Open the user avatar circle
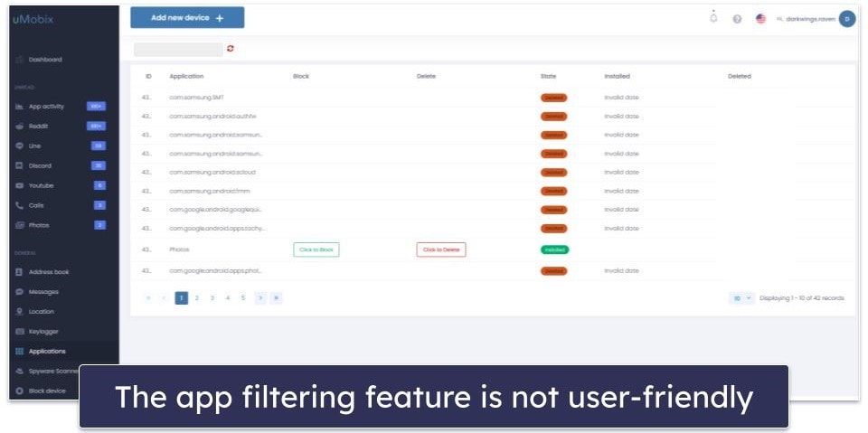This screenshot has width=868, height=433. pos(847,19)
